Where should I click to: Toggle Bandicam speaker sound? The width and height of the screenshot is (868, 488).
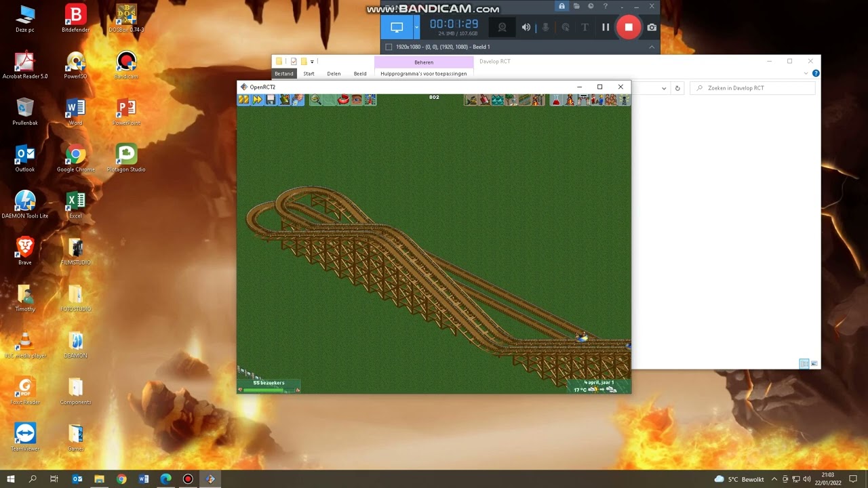(526, 27)
